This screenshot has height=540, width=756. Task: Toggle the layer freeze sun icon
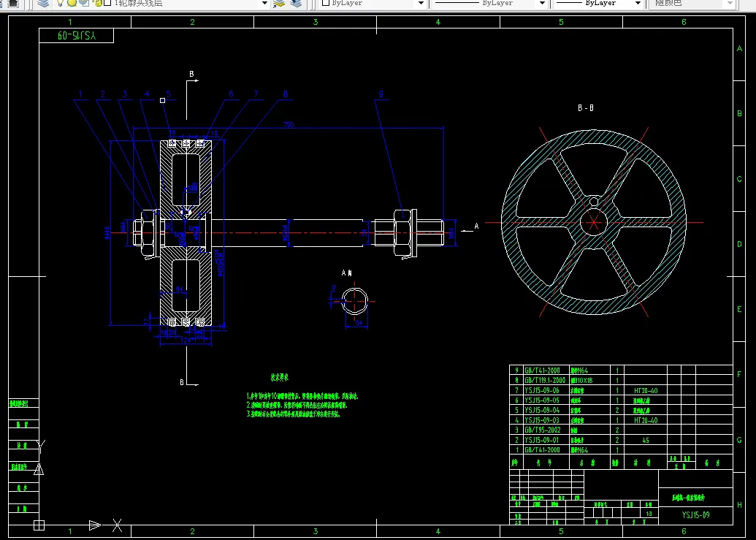72,3
